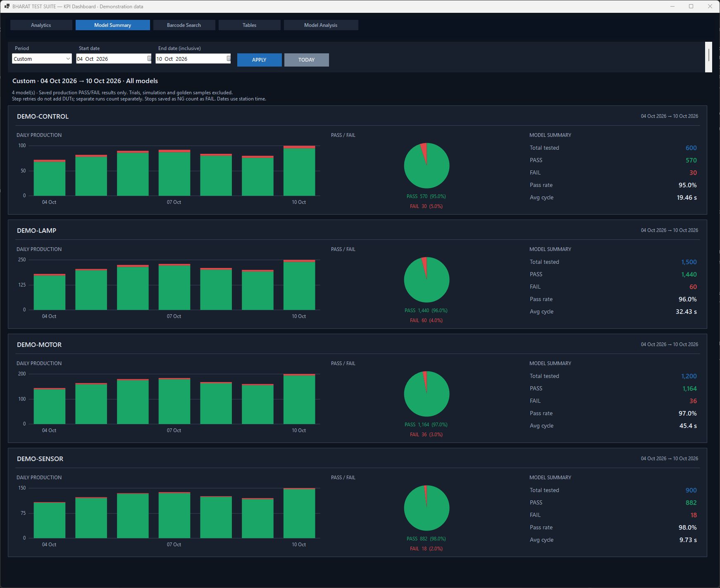The width and height of the screenshot is (720, 588).
Task: Click pie legend PASS 1,164 (97.0%)
Action: (426, 425)
